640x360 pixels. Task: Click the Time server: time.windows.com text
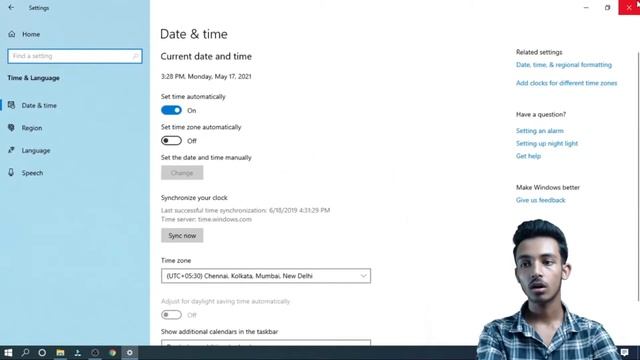tap(206, 219)
